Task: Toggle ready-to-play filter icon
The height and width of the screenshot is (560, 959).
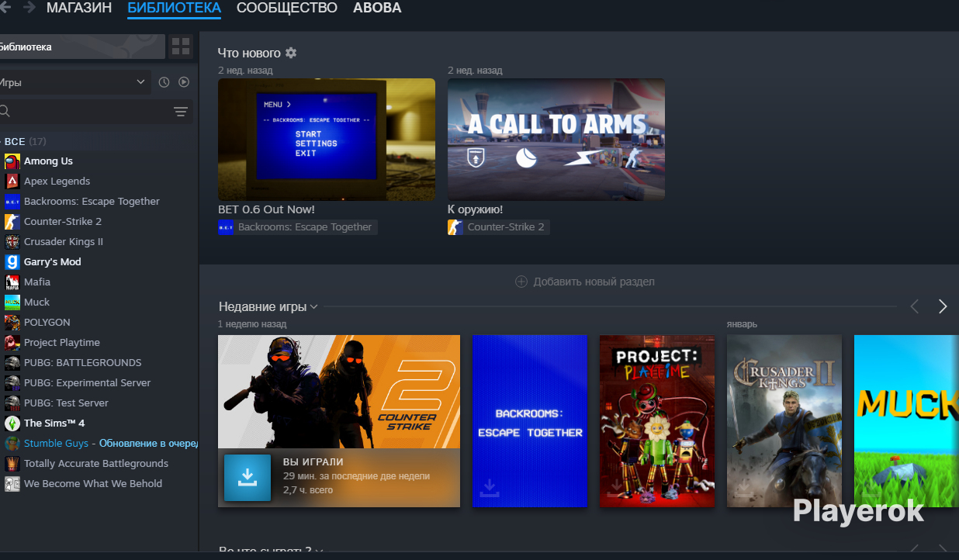Action: (x=184, y=82)
